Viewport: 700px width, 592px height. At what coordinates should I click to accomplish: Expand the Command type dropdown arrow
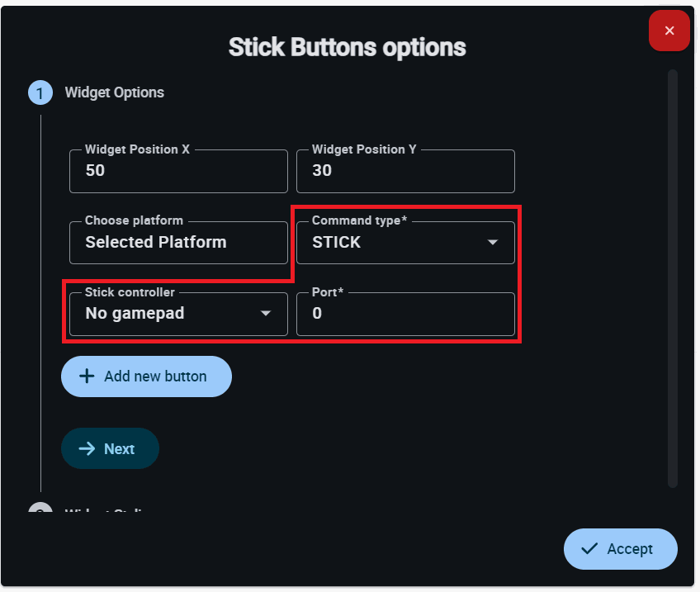coord(493,243)
